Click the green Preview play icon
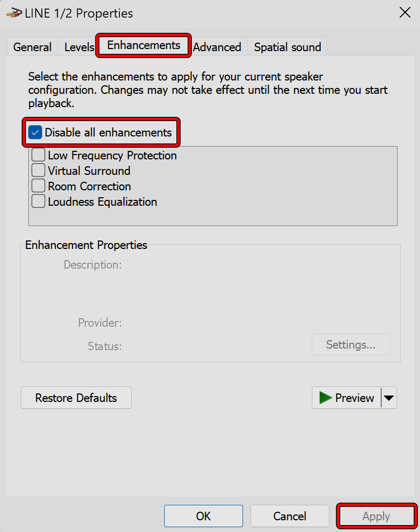This screenshot has height=532, width=420. point(325,398)
